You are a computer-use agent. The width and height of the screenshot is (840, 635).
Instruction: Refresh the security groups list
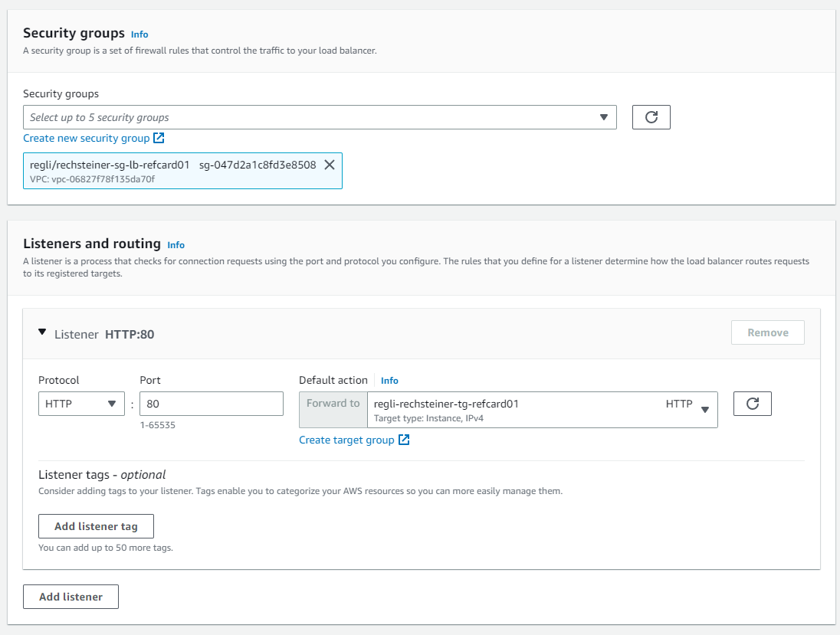click(651, 117)
